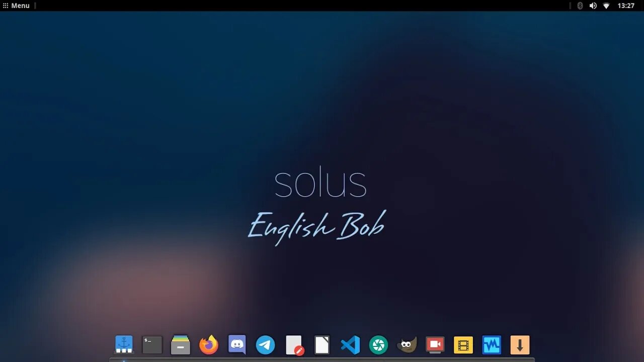Open the orange download arrow app
This screenshot has width=644, height=362.
click(x=520, y=345)
